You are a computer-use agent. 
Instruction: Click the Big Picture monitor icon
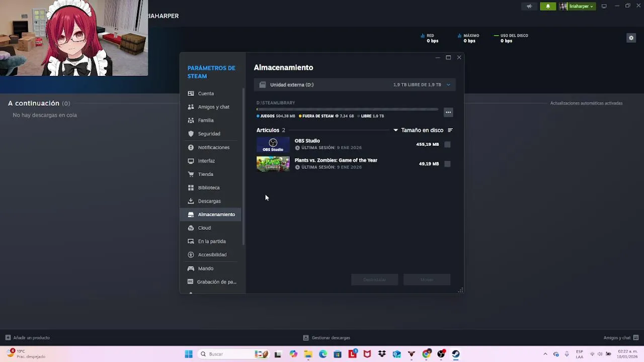coord(604,7)
